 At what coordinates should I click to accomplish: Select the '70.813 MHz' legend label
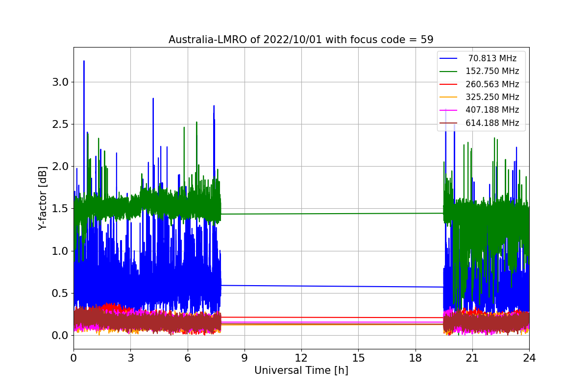492,58
